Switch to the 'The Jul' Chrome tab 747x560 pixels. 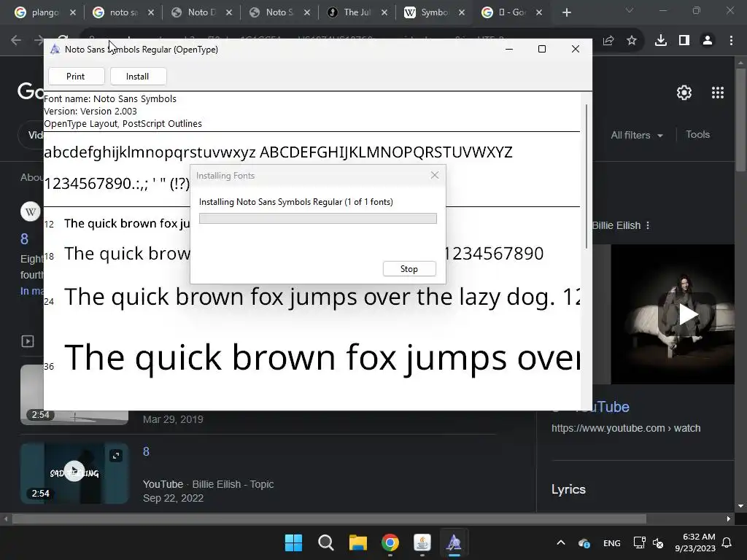click(x=356, y=13)
